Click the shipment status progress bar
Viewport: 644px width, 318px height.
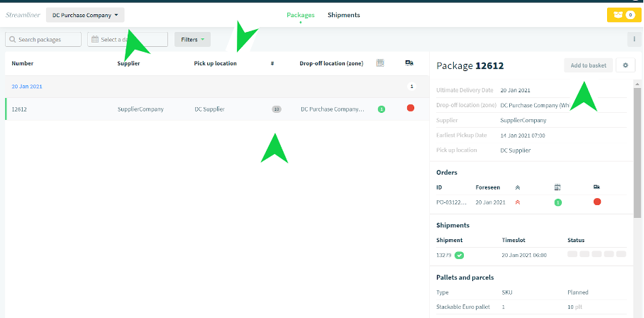[596, 254]
